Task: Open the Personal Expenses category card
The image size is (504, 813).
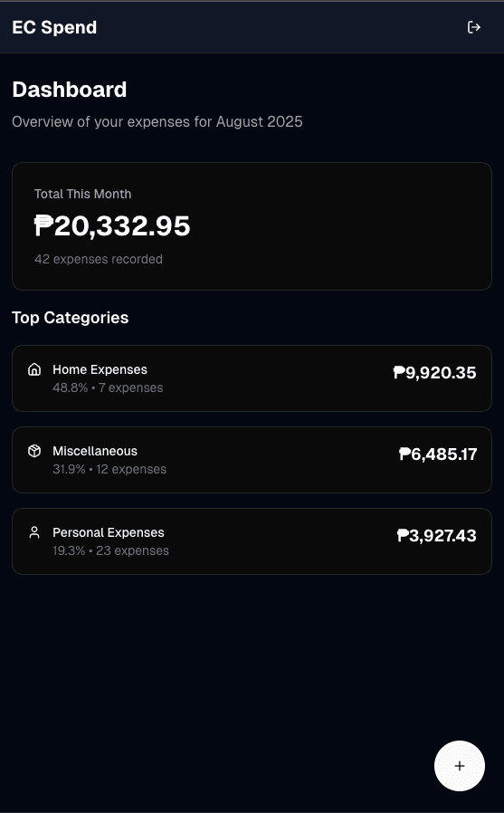Action: pos(252,541)
